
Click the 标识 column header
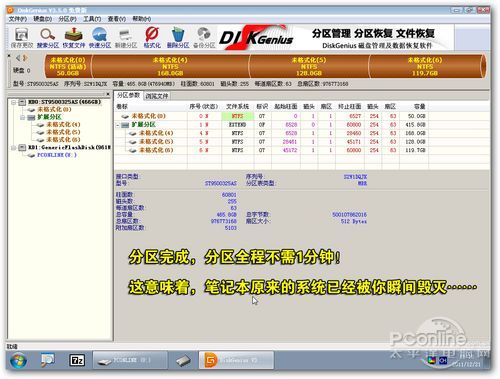coord(262,107)
